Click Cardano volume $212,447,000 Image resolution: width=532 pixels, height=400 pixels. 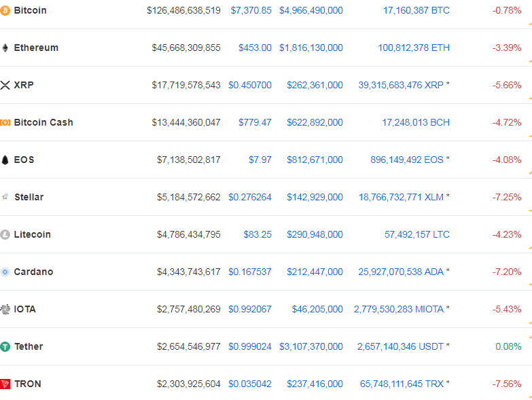[x=315, y=272]
